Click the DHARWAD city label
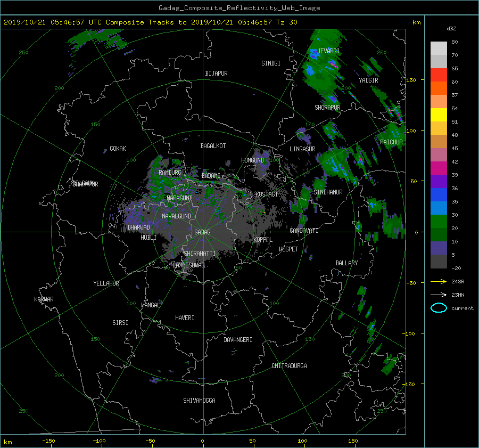 click(138, 227)
